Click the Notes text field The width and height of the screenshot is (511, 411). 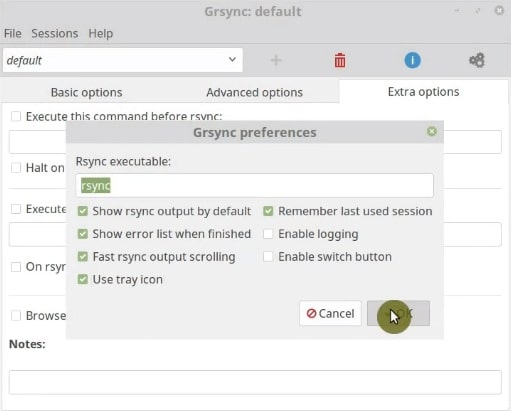(x=255, y=382)
